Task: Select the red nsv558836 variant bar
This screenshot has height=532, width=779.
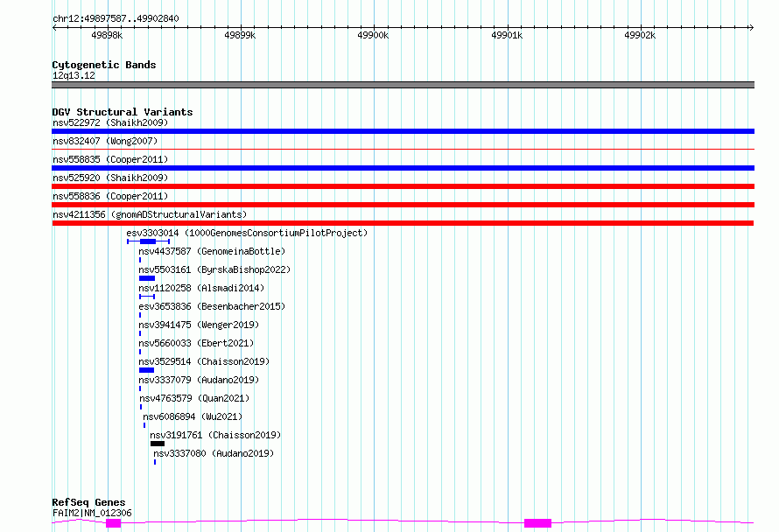Action: pyautogui.click(x=403, y=205)
